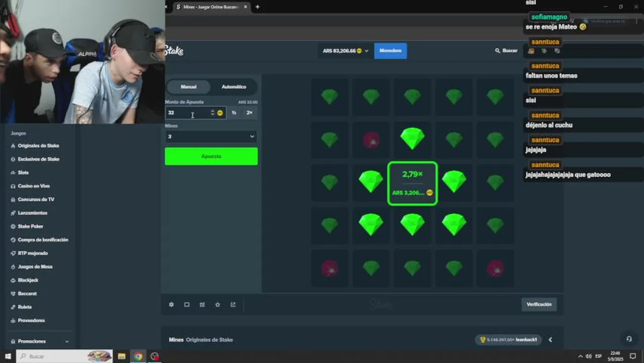Open the Mines count dropdown

pos(211,137)
